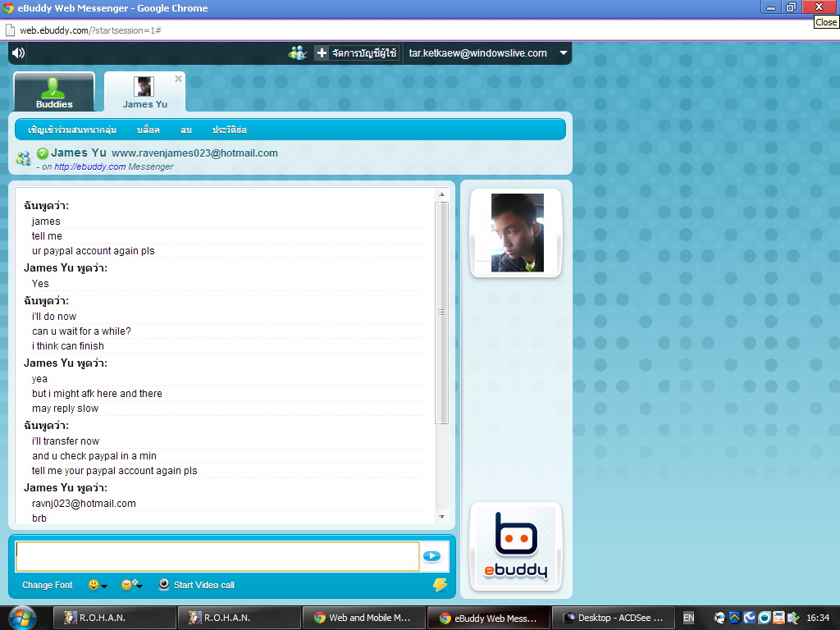
Task: Click the MSN people icon beside contact header
Action: [23, 158]
